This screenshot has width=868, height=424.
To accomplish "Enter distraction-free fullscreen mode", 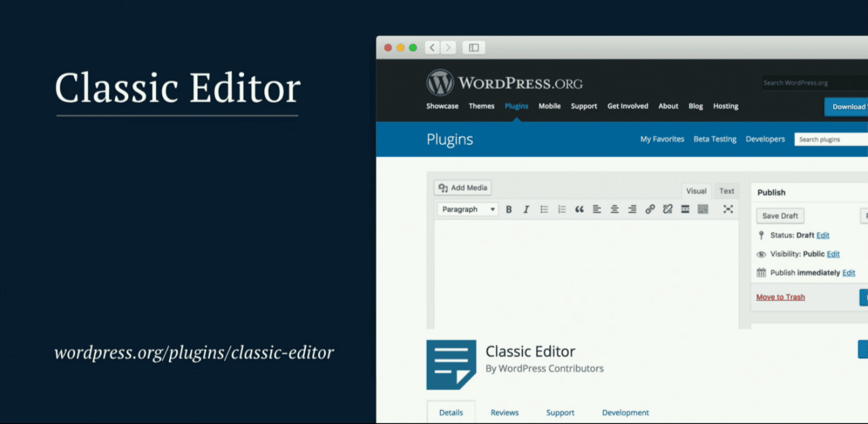I will click(x=728, y=209).
